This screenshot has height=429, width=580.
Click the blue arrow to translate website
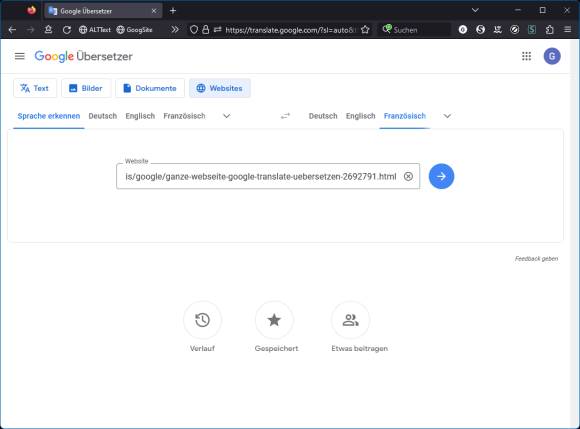pyautogui.click(x=441, y=176)
